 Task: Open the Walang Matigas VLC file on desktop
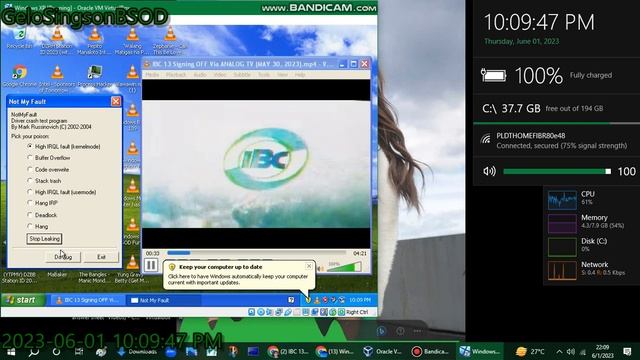(x=132, y=41)
